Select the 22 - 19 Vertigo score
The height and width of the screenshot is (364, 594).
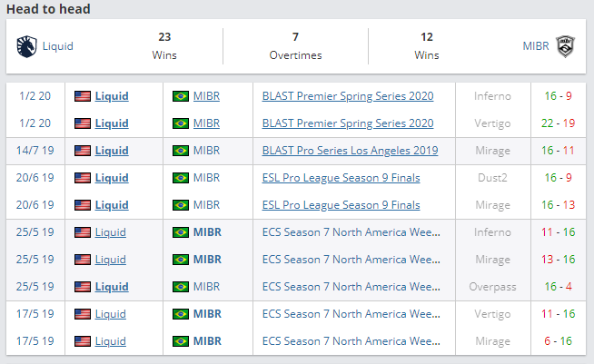click(558, 123)
